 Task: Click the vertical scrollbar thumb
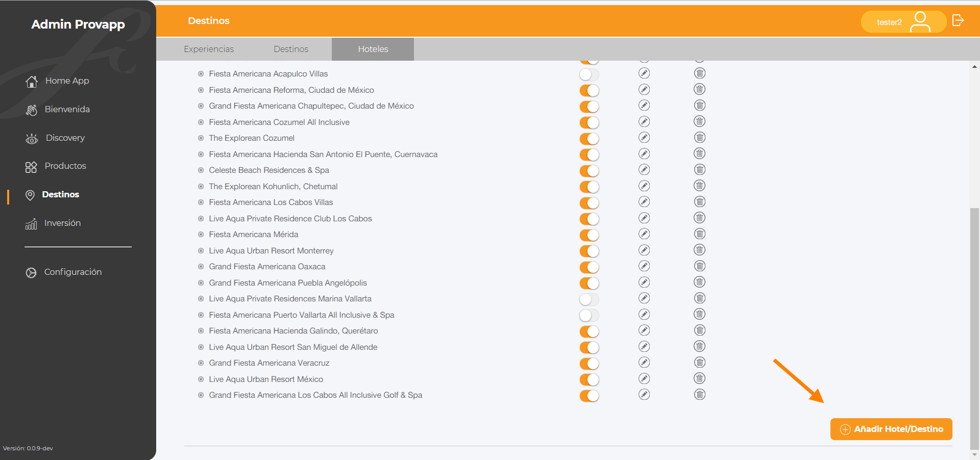(974, 328)
